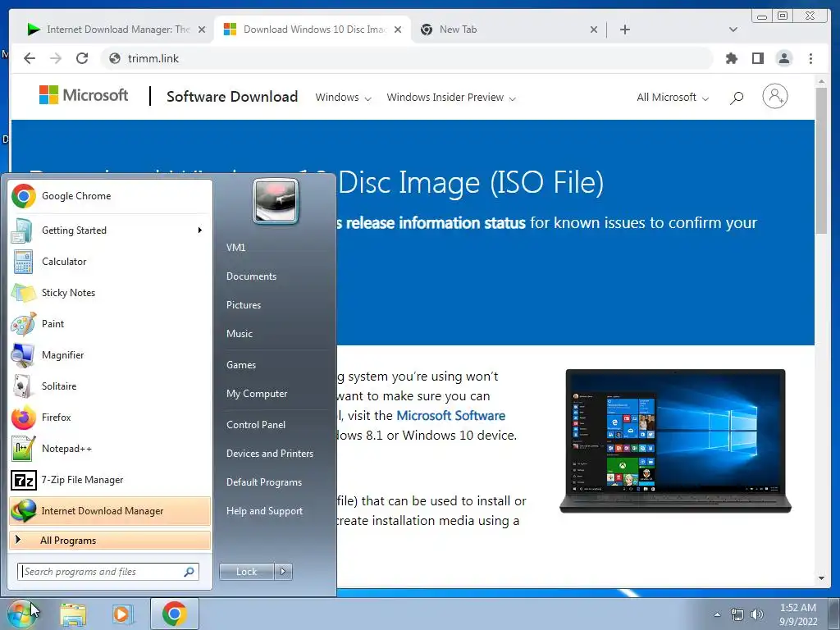Image resolution: width=840 pixels, height=630 pixels.
Task: Expand Getting Started submenu arrow
Action: pyautogui.click(x=200, y=231)
